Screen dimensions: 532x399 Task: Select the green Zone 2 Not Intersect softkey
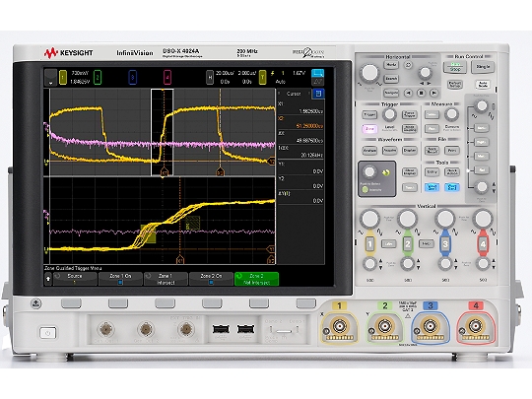point(256,279)
